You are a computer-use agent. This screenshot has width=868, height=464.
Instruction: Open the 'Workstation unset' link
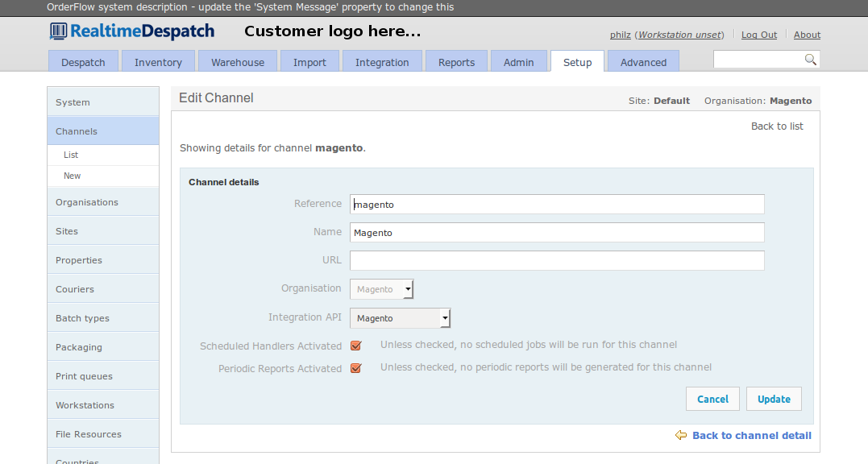coord(679,35)
